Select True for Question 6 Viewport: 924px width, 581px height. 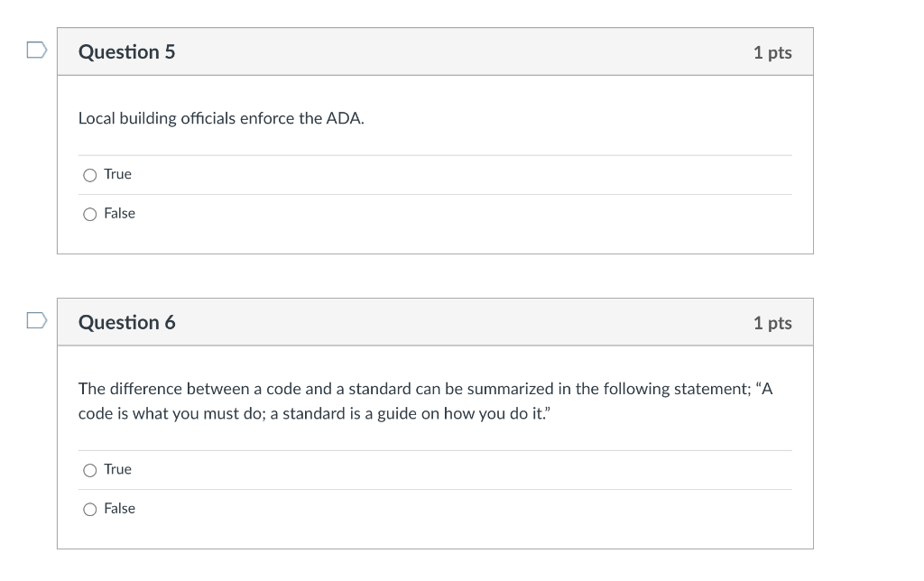pyautogui.click(x=90, y=469)
